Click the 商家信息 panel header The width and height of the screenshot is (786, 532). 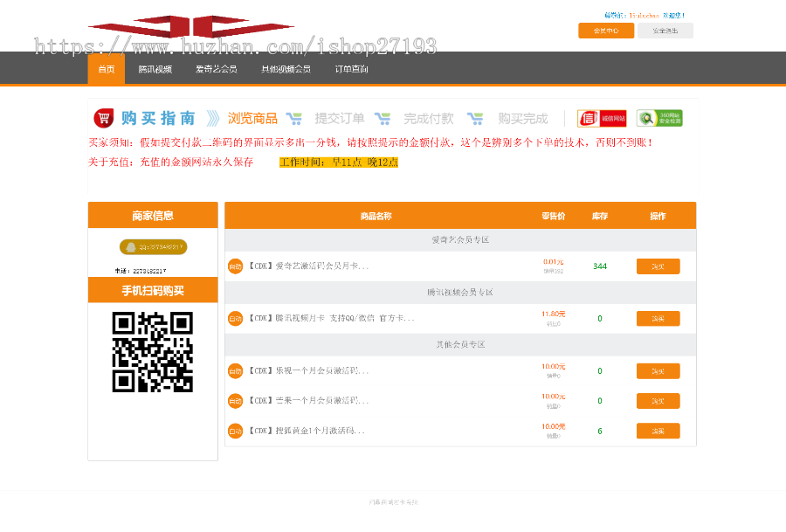(153, 216)
